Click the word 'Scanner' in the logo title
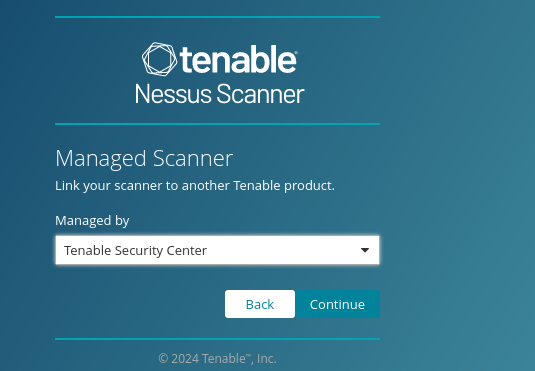 tap(260, 94)
